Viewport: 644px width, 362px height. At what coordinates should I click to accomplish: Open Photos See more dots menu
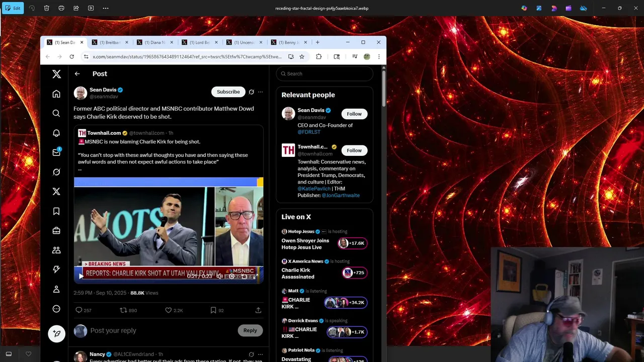pos(106,8)
